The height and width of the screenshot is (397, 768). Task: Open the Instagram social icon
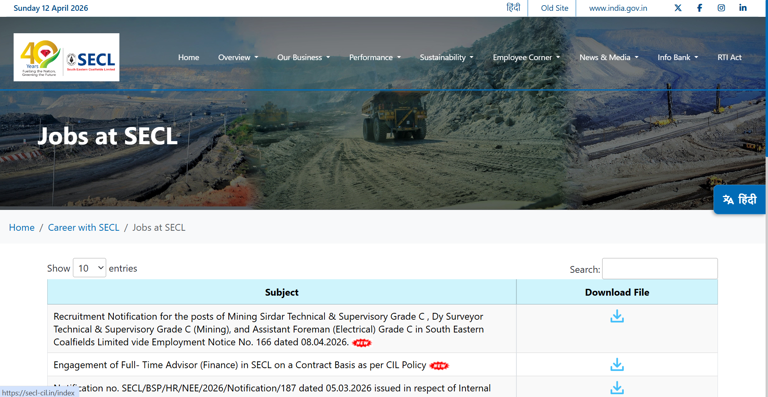click(x=721, y=8)
